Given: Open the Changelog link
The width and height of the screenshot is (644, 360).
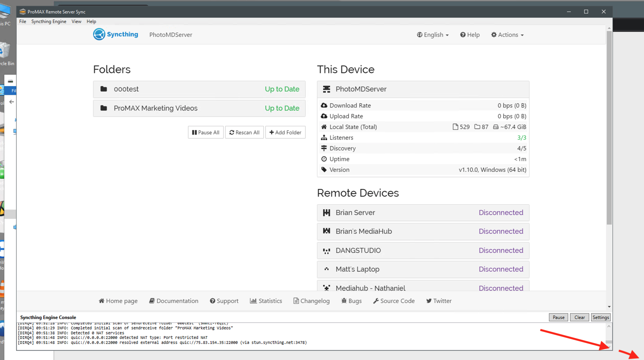Looking at the screenshot, I should (x=312, y=301).
